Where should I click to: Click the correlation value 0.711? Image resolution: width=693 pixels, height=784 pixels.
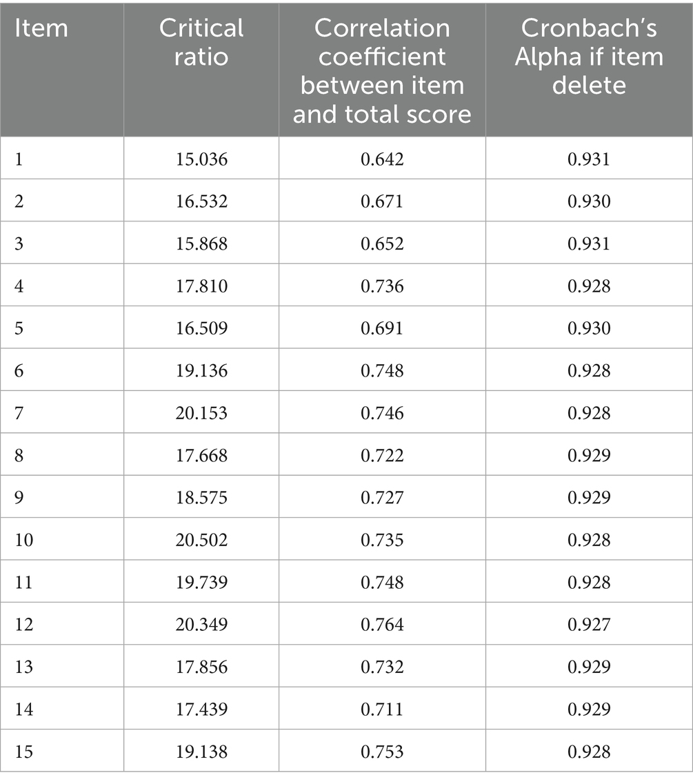point(382,709)
